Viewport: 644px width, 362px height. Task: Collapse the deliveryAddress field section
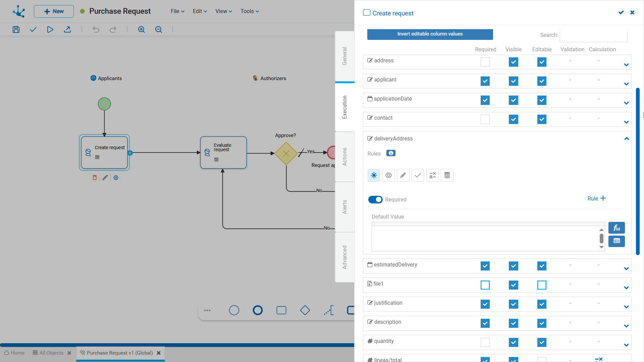point(627,139)
